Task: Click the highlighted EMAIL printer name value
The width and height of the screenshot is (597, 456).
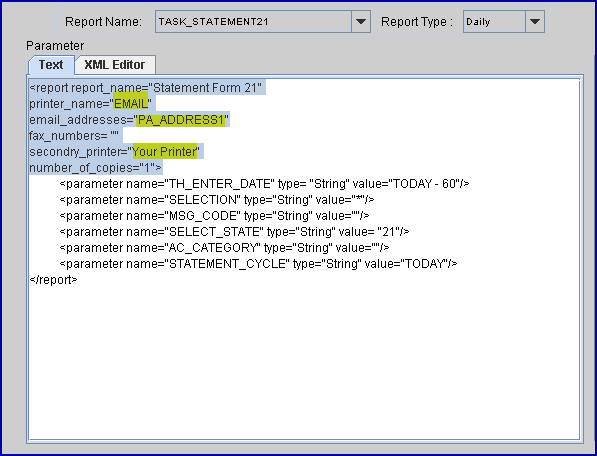Action: click(x=131, y=104)
